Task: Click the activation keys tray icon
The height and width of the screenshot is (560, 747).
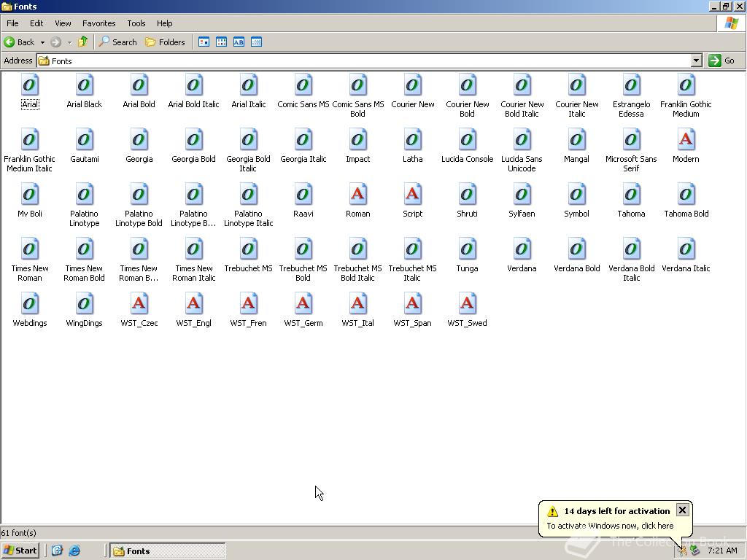Action: tap(683, 551)
